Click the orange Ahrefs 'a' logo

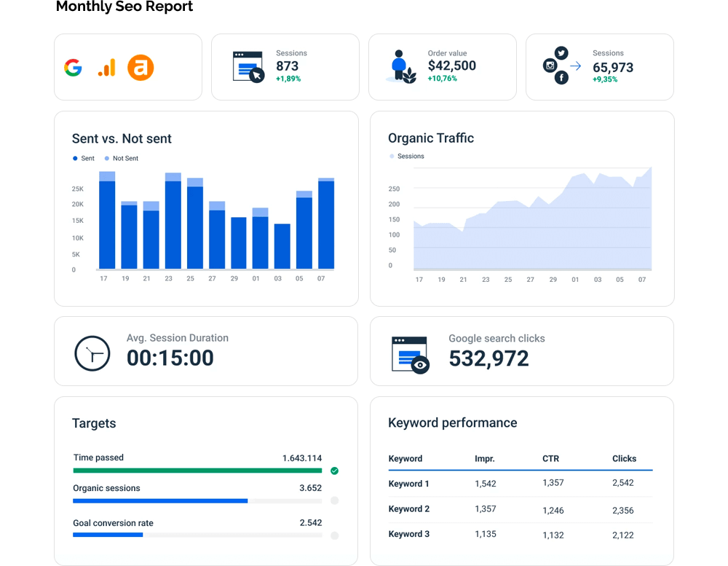[141, 68]
